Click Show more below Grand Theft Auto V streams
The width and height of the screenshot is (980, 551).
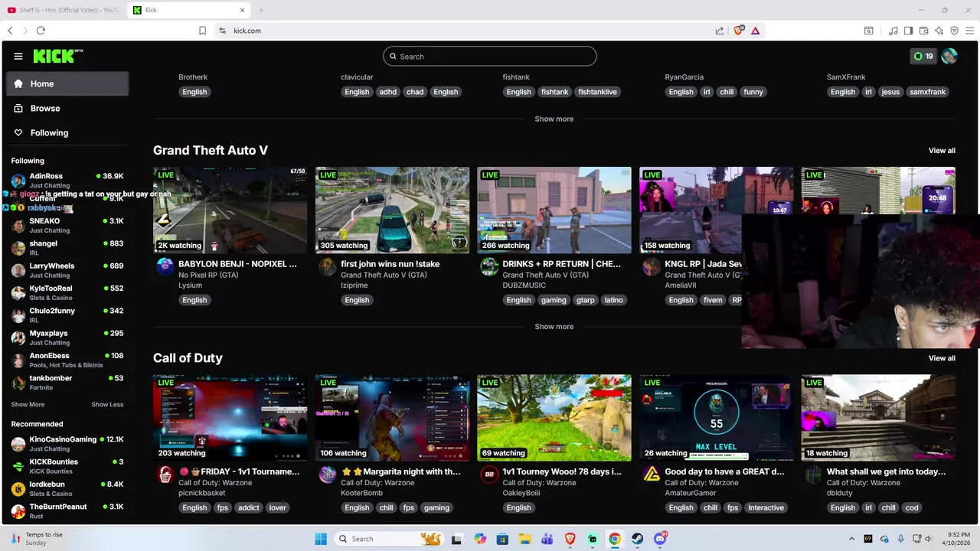[554, 326]
